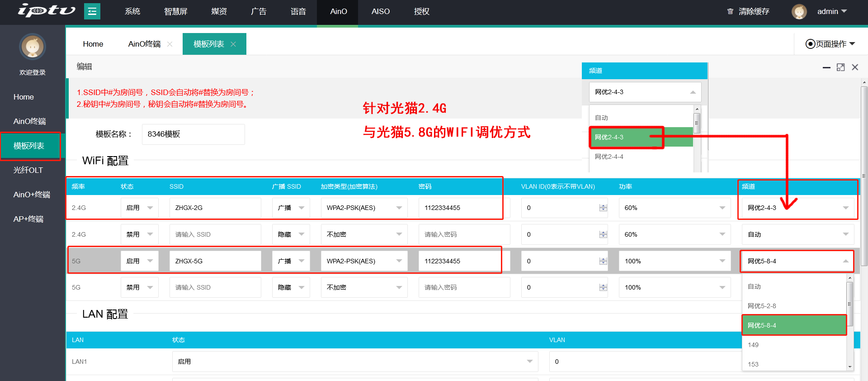The width and height of the screenshot is (868, 381).
Task: Open power dropdown showing 100% for ZHGX-5G
Action: tap(674, 261)
